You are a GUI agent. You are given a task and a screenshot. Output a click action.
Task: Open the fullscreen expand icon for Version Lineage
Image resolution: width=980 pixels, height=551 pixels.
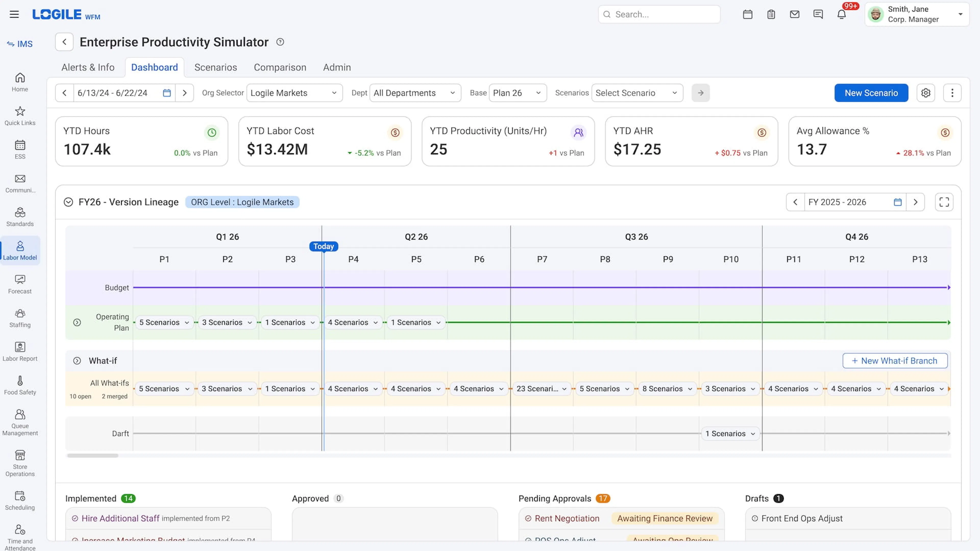pos(944,202)
